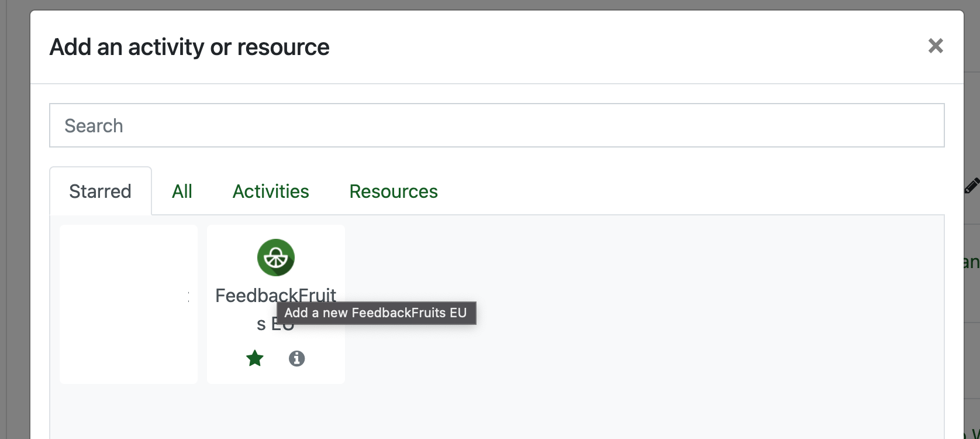Switch to the Resources tab
980x439 pixels.
pos(393,191)
